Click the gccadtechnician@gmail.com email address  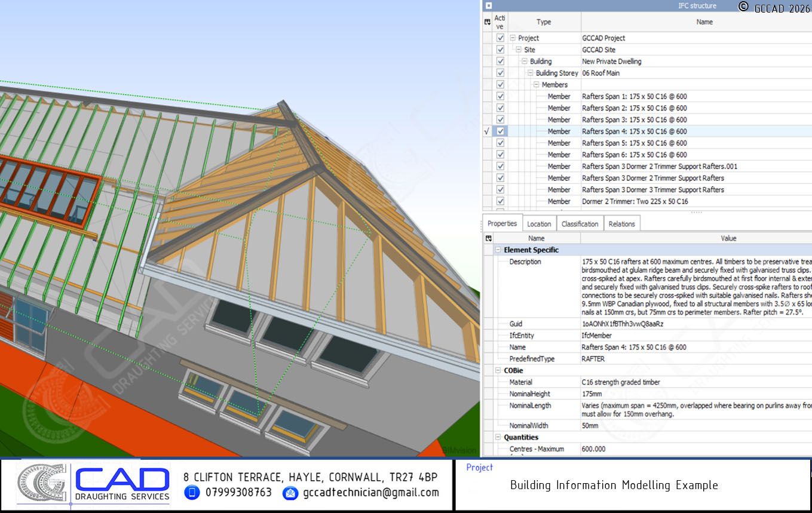(x=370, y=493)
